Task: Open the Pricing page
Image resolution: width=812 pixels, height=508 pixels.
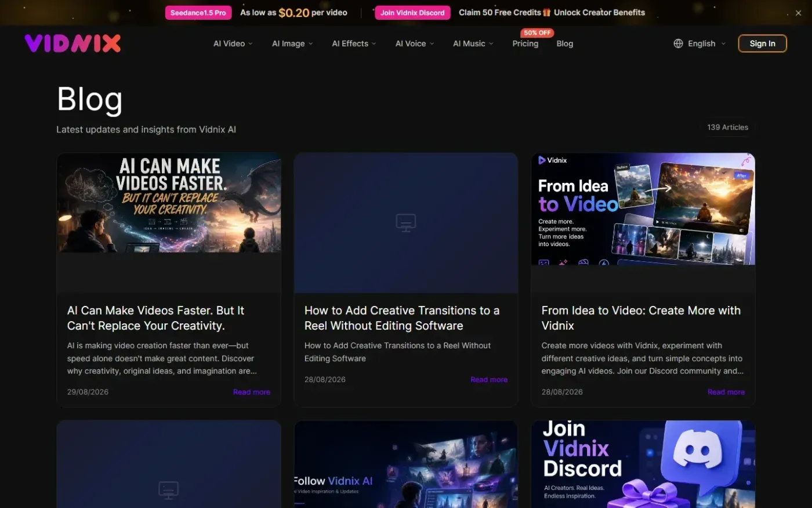Action: coord(525,44)
